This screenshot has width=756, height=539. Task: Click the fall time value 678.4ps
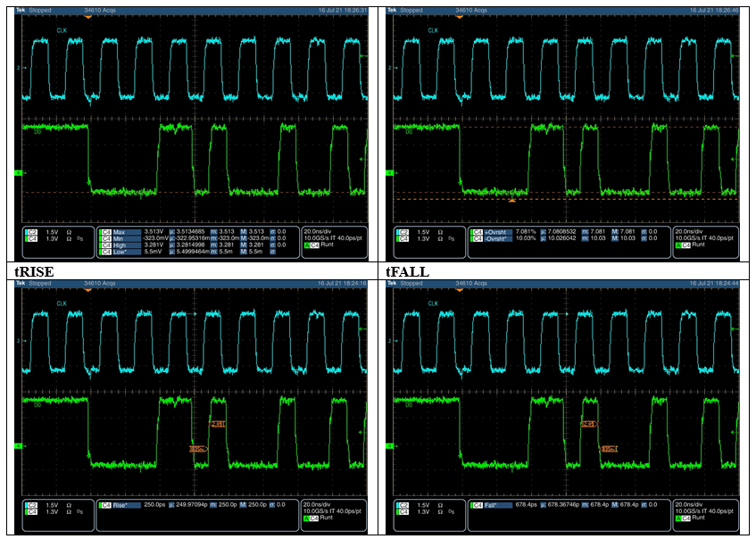pyautogui.click(x=526, y=505)
